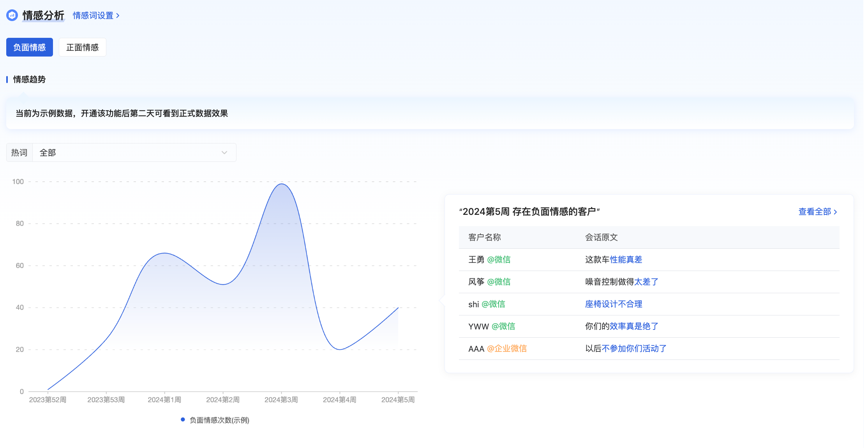Open 查看全部 link in customer panel
Screen dimensions: 868x448
818,212
